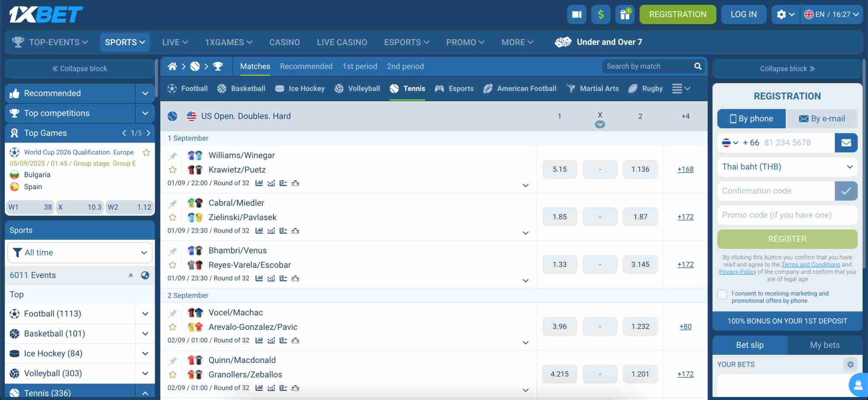The image size is (868, 400).
Task: Open country code flag dropdown
Action: coord(730,143)
